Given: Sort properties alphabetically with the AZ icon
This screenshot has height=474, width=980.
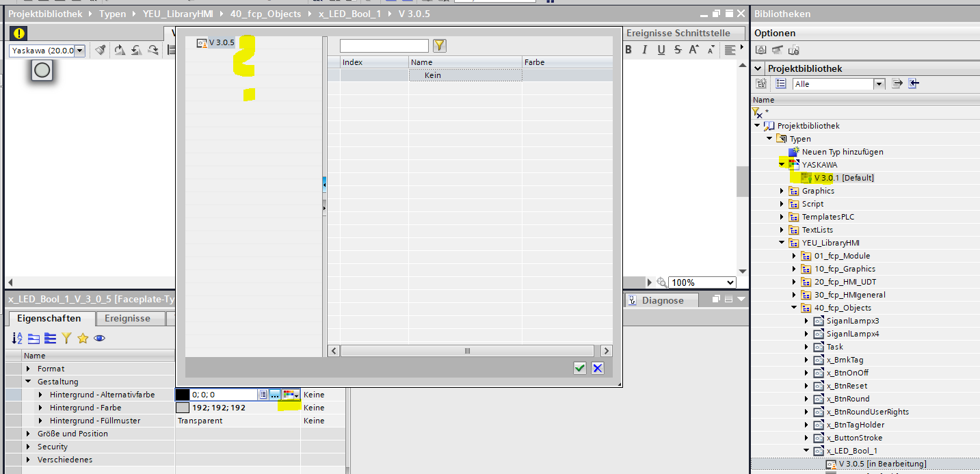Looking at the screenshot, I should pos(18,338).
